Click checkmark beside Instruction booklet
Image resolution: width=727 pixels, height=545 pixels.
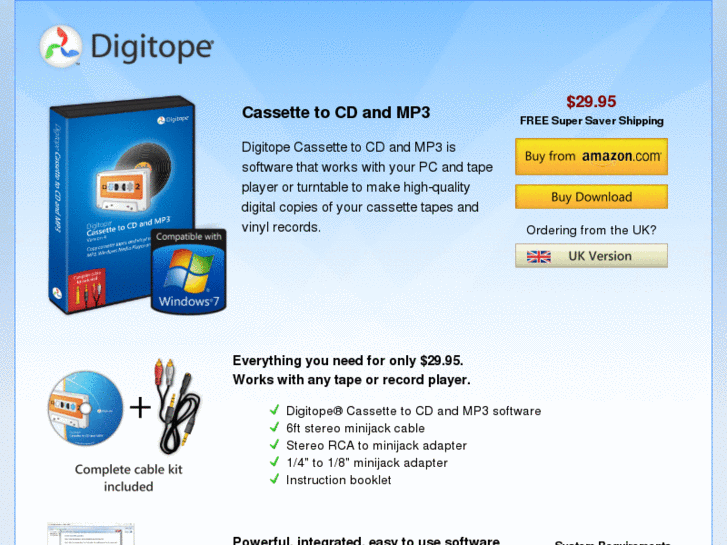(x=274, y=479)
